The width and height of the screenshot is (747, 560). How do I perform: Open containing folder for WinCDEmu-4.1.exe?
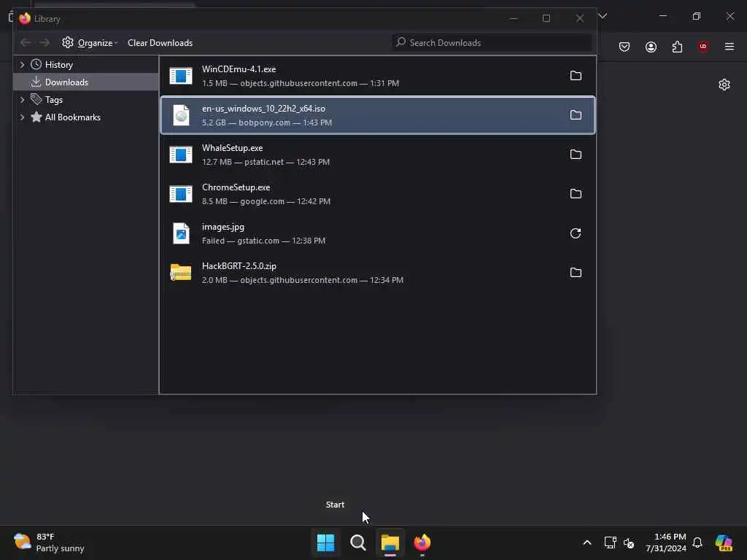pos(576,76)
